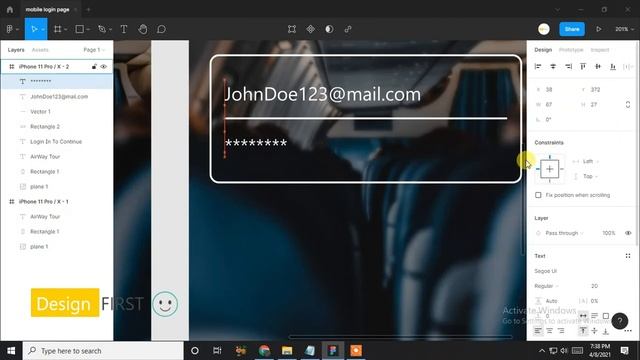
Task: Select Login In To Continue layer
Action: pyautogui.click(x=57, y=142)
